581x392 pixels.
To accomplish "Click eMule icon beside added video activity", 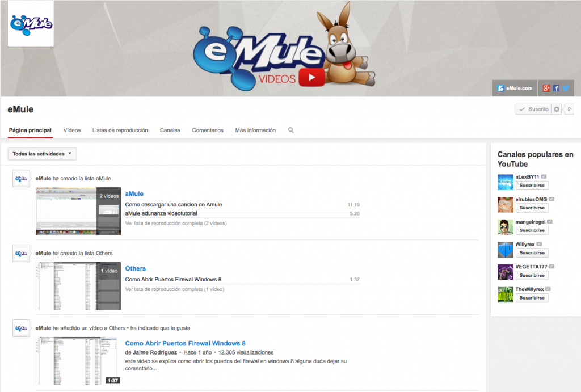I will pos(21,328).
